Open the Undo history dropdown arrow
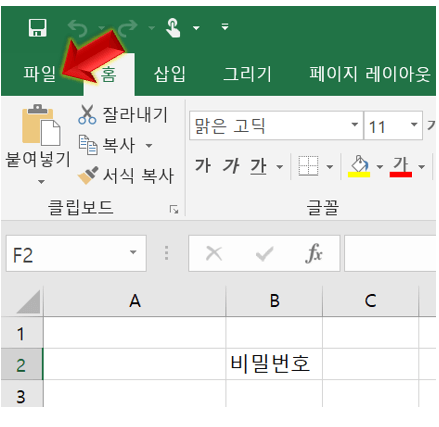This screenshot has width=439, height=427. (x=102, y=28)
